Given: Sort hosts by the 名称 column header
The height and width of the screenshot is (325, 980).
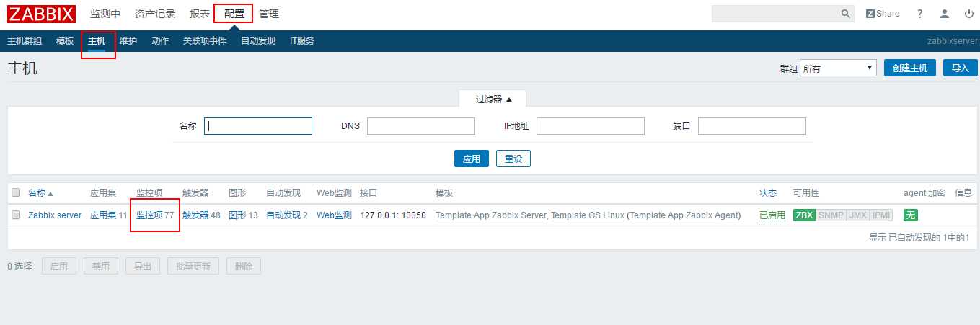Looking at the screenshot, I should point(41,193).
